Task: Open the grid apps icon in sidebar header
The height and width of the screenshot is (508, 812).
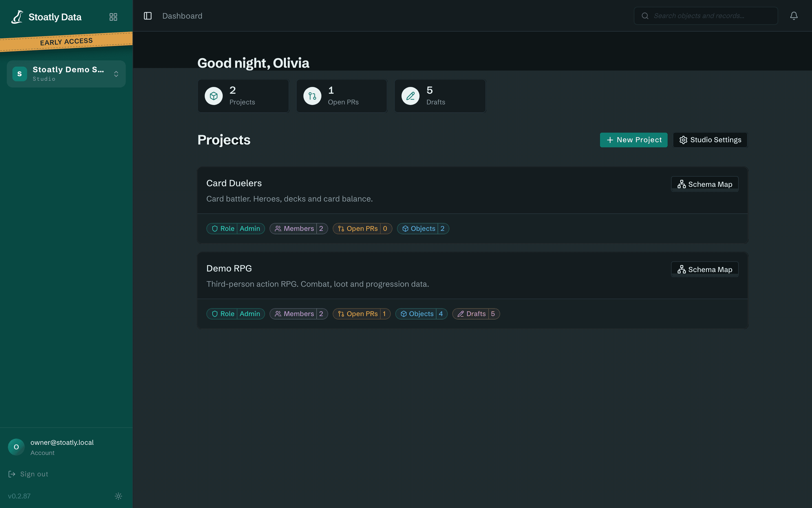Action: point(113,17)
